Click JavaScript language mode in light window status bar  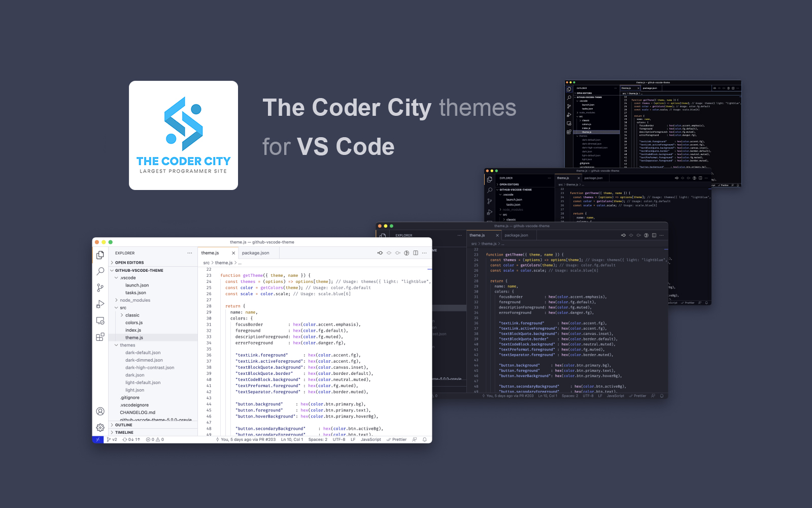click(x=370, y=440)
